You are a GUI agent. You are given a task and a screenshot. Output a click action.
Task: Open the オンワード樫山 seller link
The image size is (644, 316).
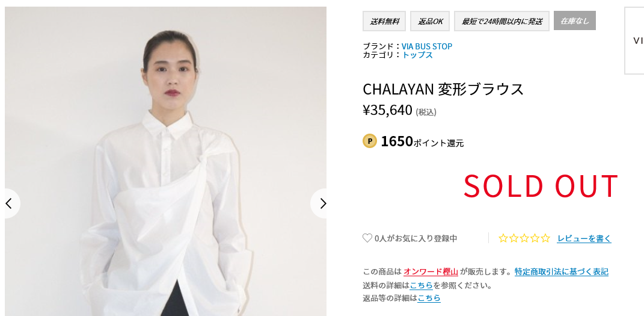coord(431,271)
